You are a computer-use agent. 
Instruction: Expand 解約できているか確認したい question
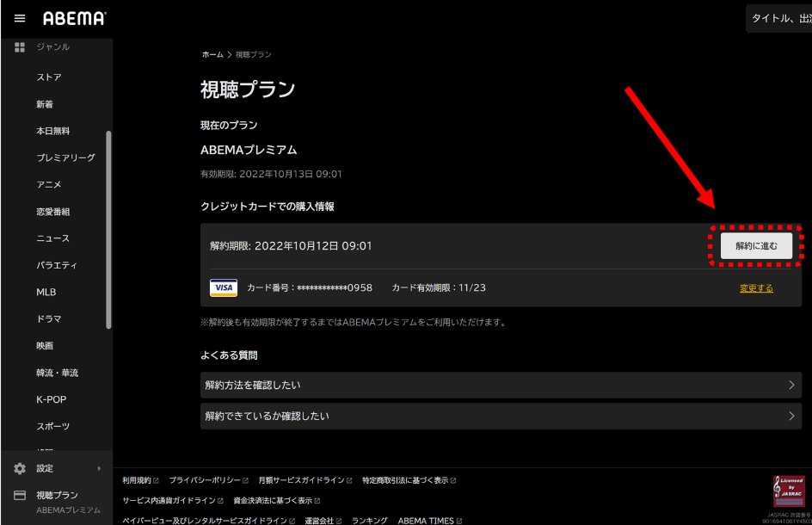point(501,416)
